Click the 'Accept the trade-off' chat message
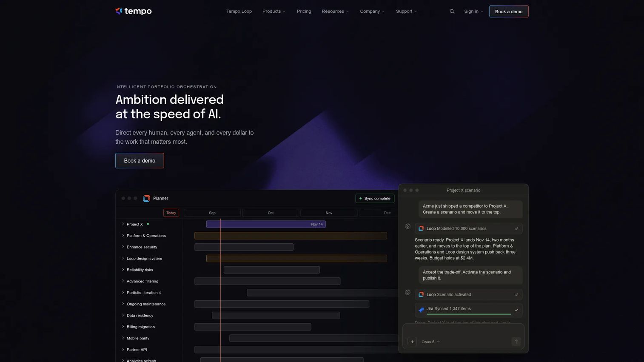Image resolution: width=644 pixels, height=362 pixels. tap(470, 275)
